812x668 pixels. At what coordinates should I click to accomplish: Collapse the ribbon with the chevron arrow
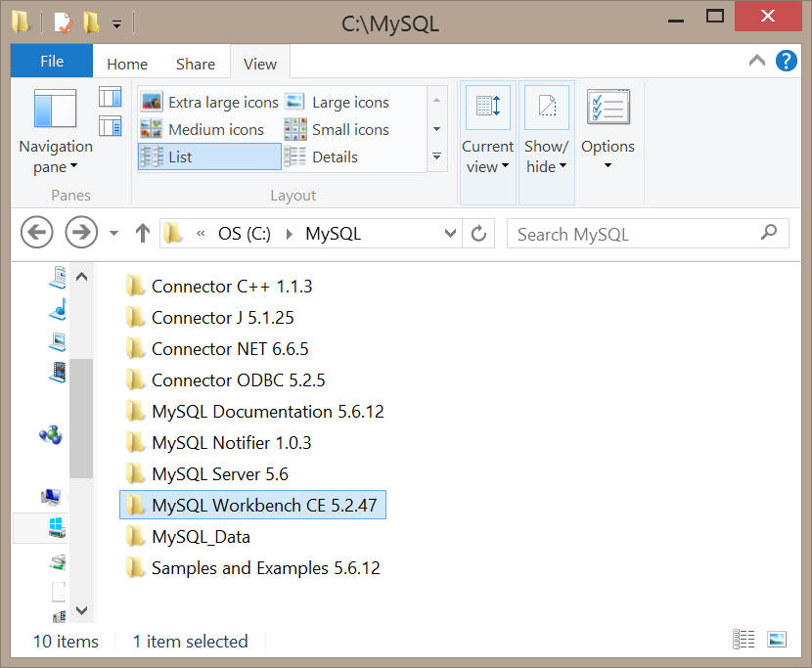click(757, 61)
